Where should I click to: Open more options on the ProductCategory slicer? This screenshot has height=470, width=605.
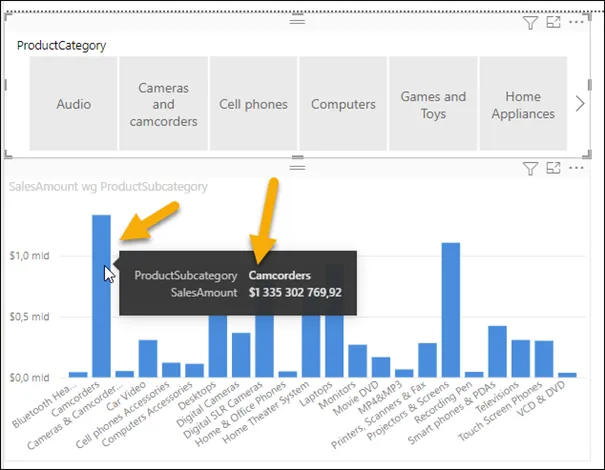pos(575,22)
